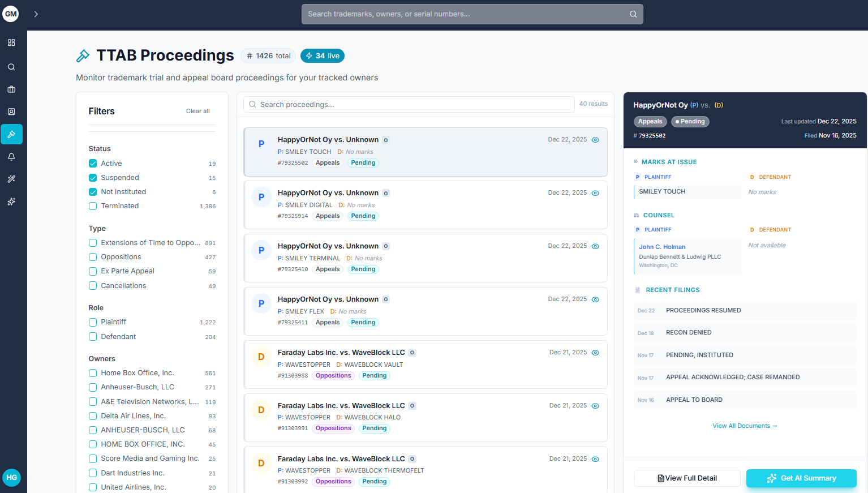Open the dashboard grid icon in sidebar
The image size is (868, 493).
coord(11,43)
